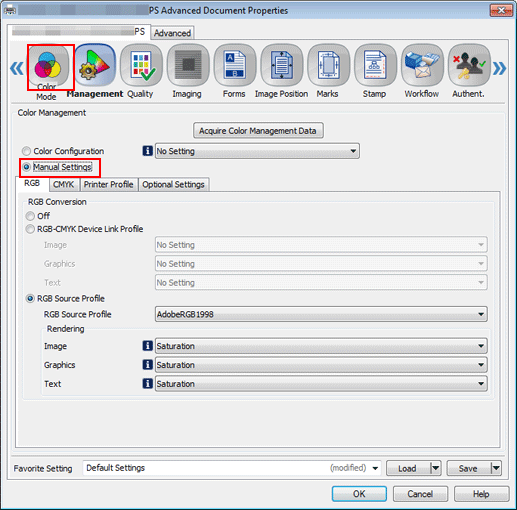Select the Color Configuration radio button
517x510 pixels.
click(x=27, y=151)
